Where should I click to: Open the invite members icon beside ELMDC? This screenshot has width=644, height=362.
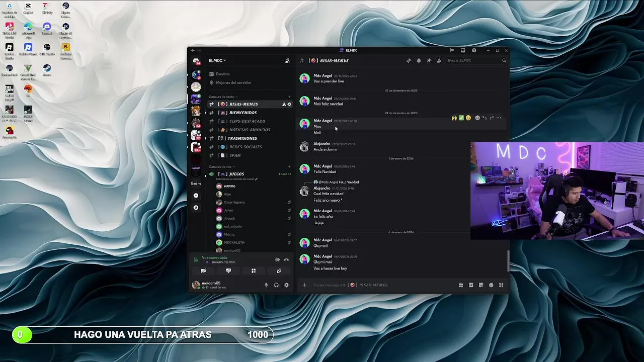tap(287, 60)
